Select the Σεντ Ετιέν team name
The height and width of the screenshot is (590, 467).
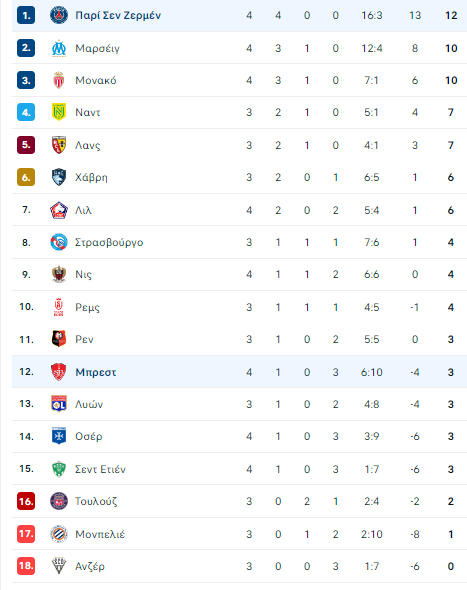(x=100, y=469)
